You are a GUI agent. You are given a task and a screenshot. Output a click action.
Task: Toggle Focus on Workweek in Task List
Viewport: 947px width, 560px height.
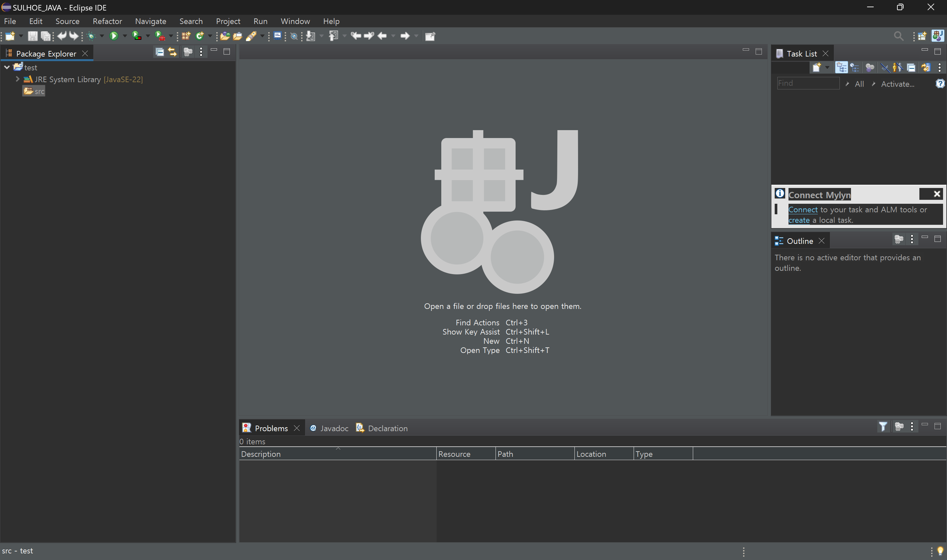click(870, 68)
